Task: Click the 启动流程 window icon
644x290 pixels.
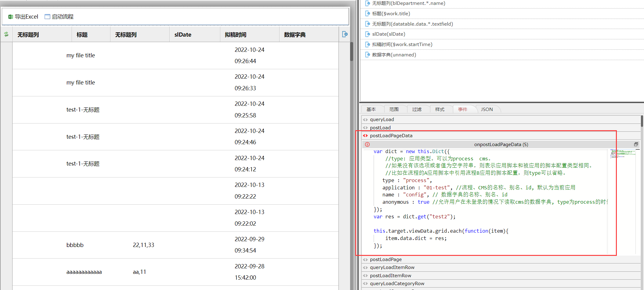Action: click(x=47, y=17)
